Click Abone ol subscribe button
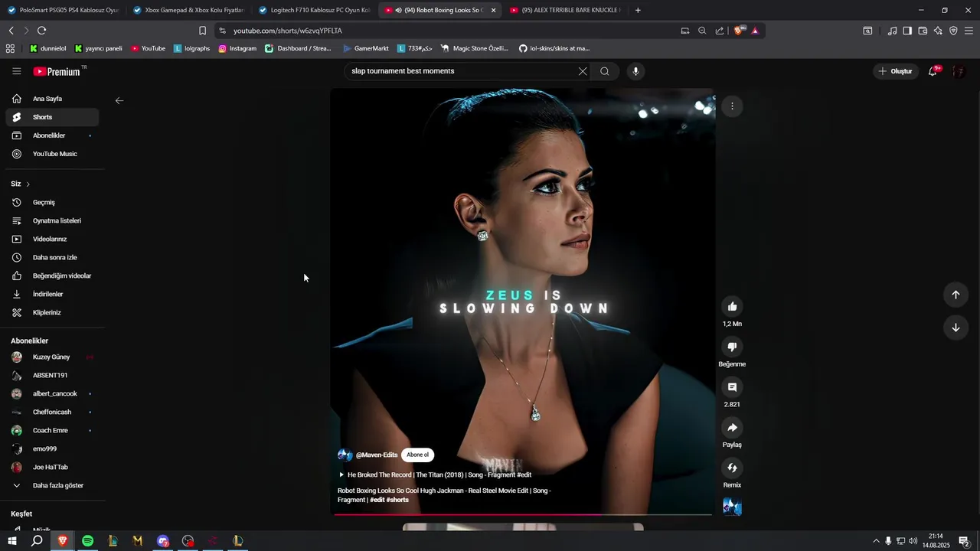The image size is (980, 551). click(418, 455)
